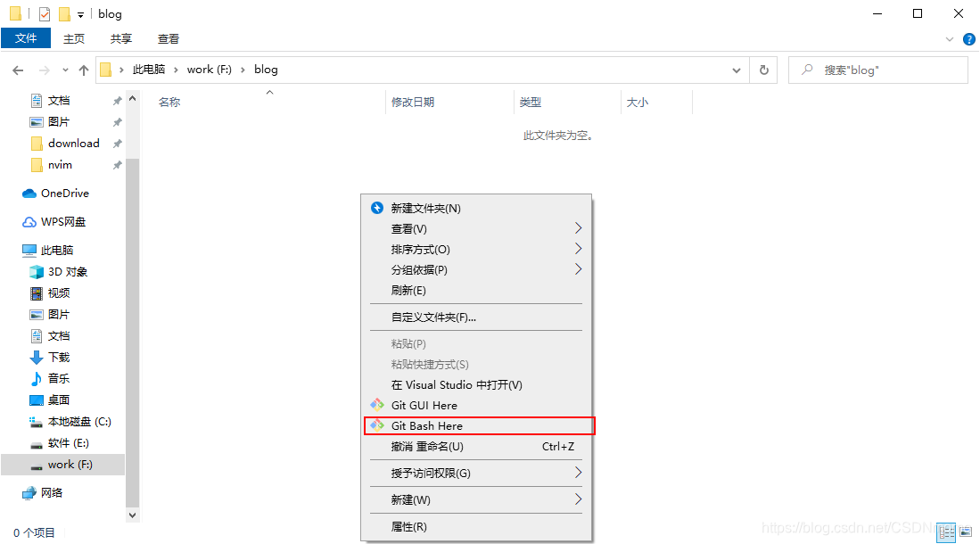Switch to large icons view in status bar
Screen dimensions: 980x544
pyautogui.click(x=967, y=532)
